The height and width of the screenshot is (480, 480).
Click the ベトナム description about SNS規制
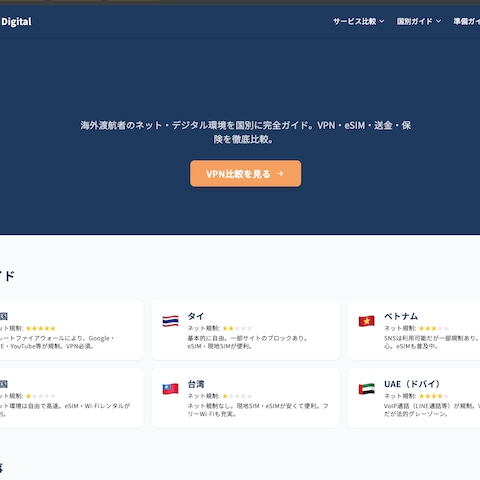pyautogui.click(x=432, y=342)
